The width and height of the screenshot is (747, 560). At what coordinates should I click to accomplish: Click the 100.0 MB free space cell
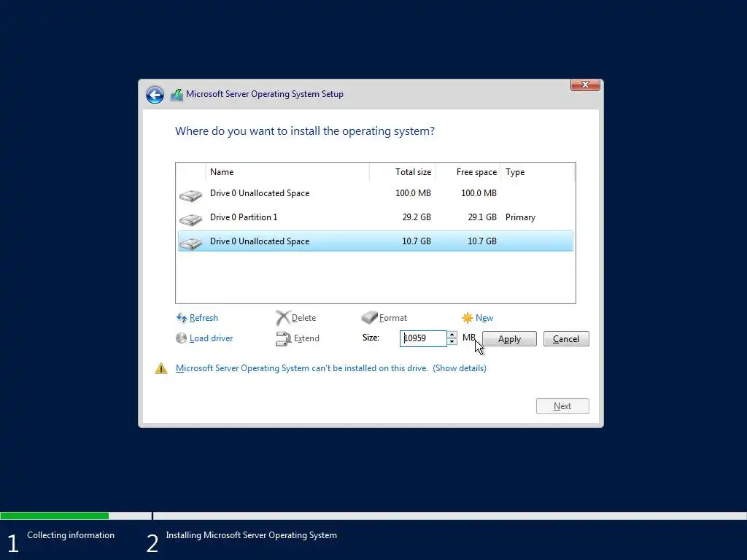point(479,193)
